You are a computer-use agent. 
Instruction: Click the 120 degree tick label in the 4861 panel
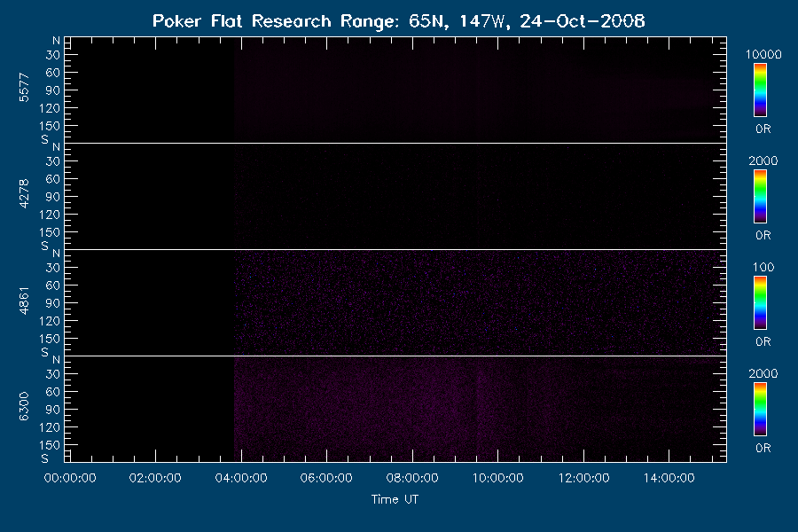[x=50, y=321]
